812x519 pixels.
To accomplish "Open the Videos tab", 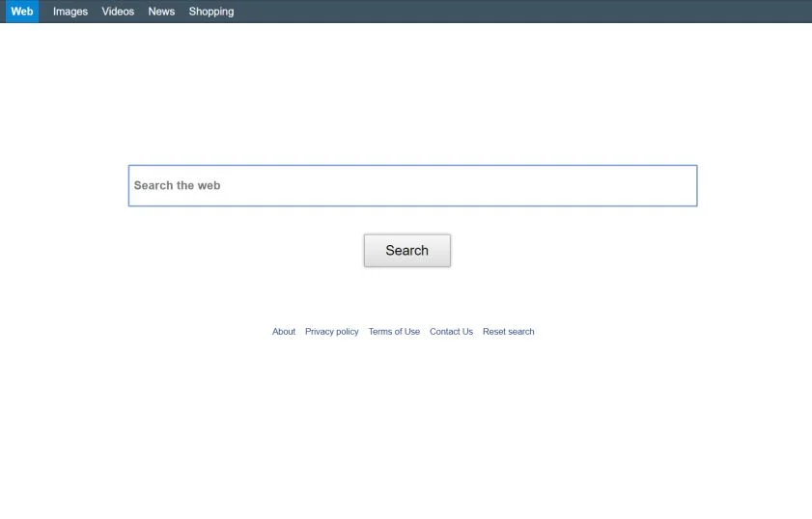I will tap(118, 12).
